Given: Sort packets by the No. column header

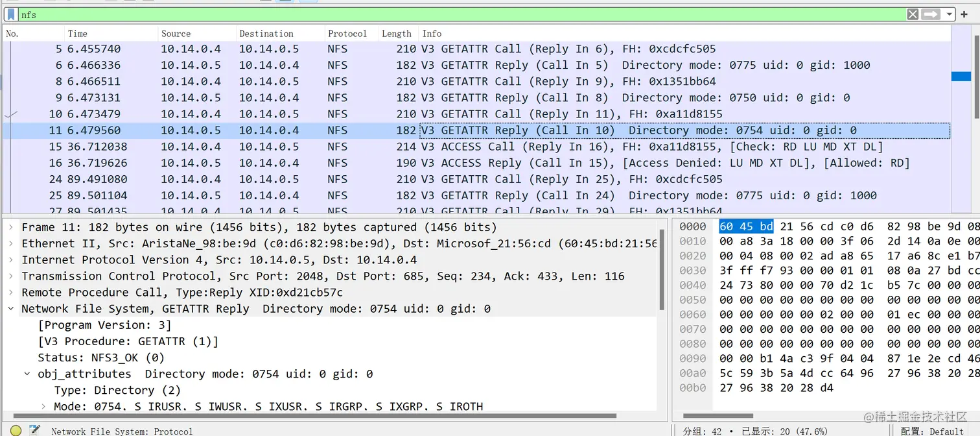Looking at the screenshot, I should tap(34, 34).
